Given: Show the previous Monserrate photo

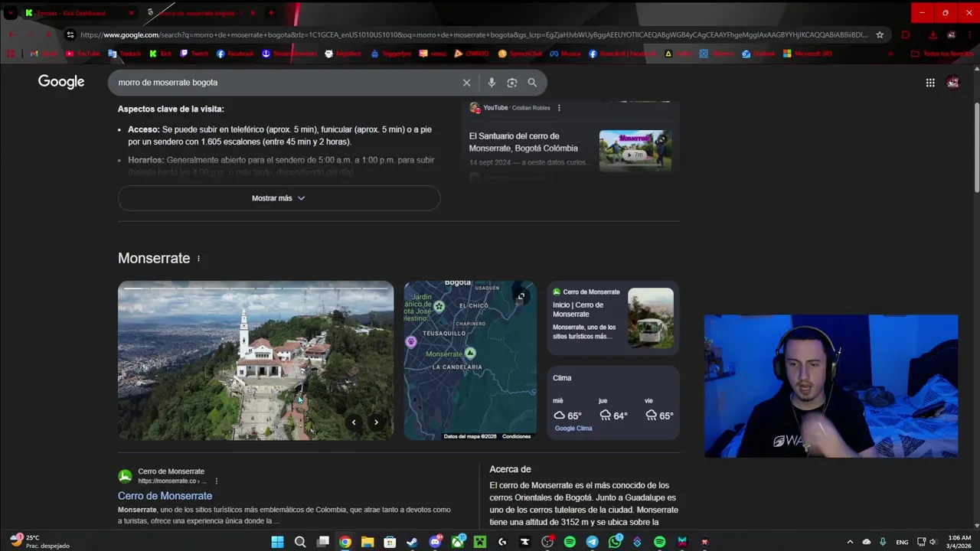Looking at the screenshot, I should pyautogui.click(x=354, y=422).
